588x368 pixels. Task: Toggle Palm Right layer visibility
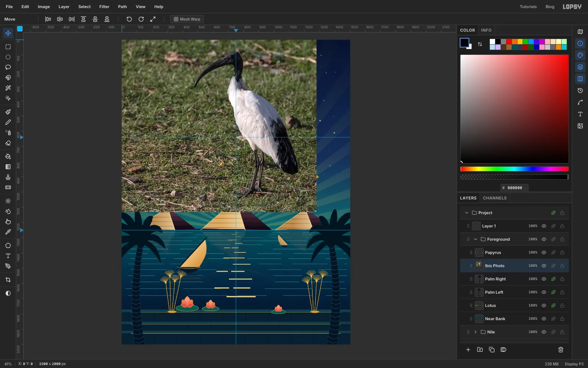544,279
